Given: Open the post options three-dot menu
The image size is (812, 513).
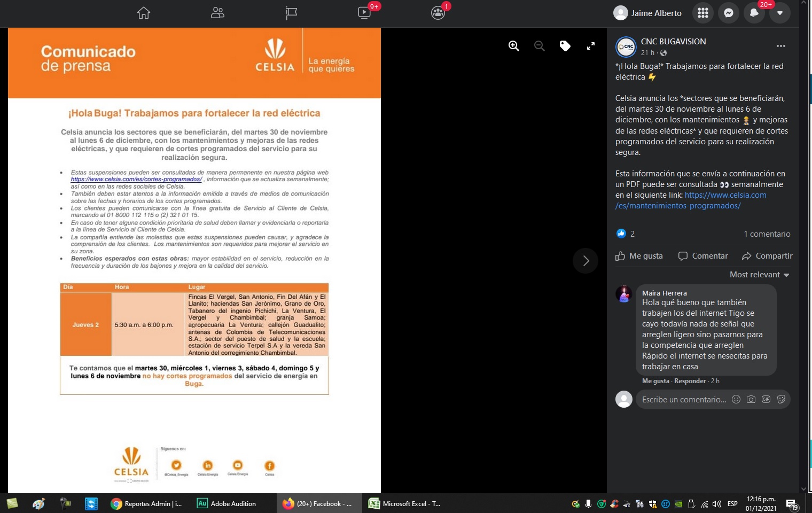Looking at the screenshot, I should pyautogui.click(x=781, y=46).
